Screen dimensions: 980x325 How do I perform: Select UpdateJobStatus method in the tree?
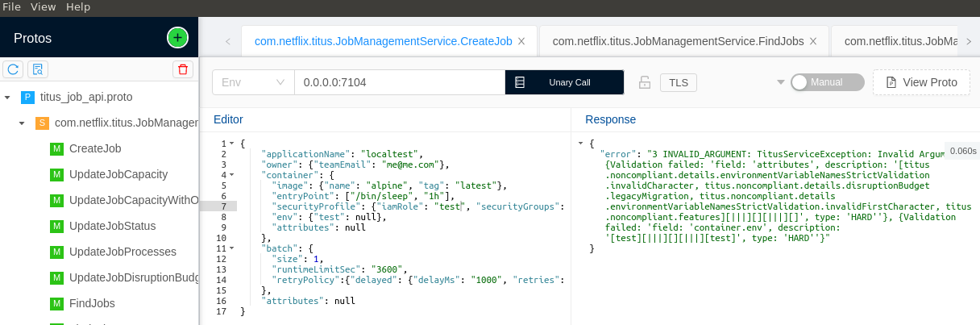pyautogui.click(x=113, y=227)
